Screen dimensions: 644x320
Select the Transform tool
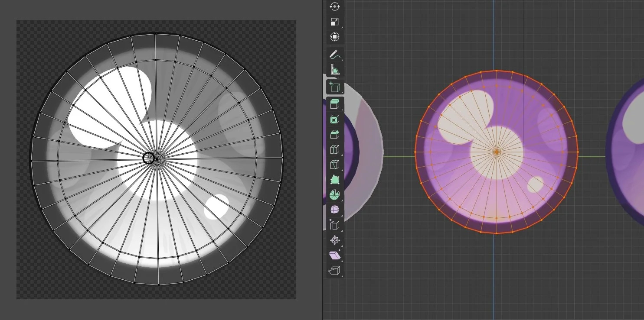click(x=334, y=37)
